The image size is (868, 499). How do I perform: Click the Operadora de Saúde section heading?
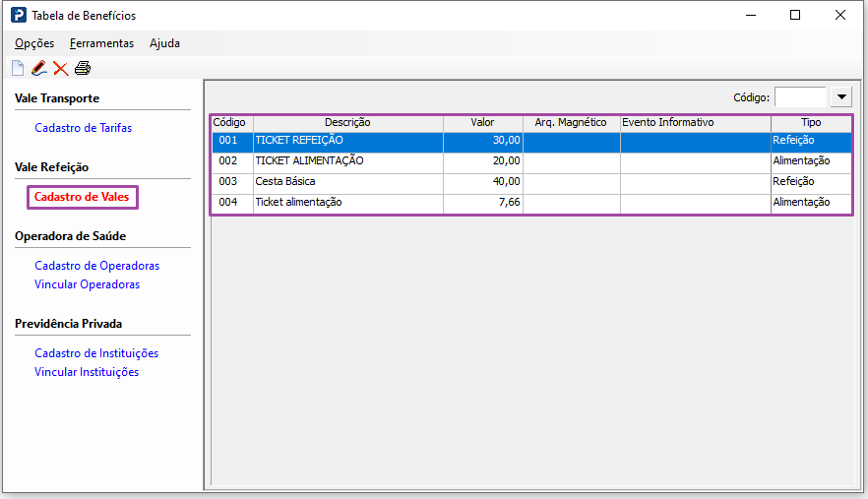70,236
